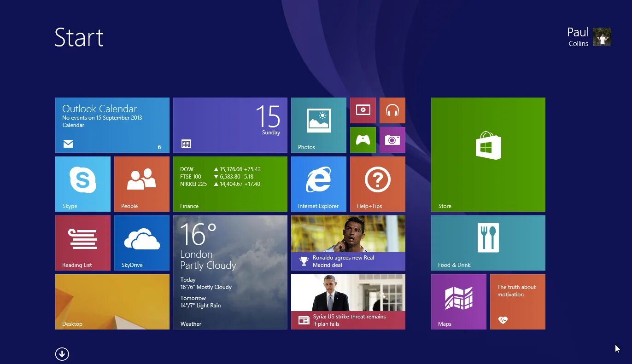This screenshot has width=632, height=364.
Task: Open the Calendar tile showing 15 Sunday
Action: coord(230,125)
